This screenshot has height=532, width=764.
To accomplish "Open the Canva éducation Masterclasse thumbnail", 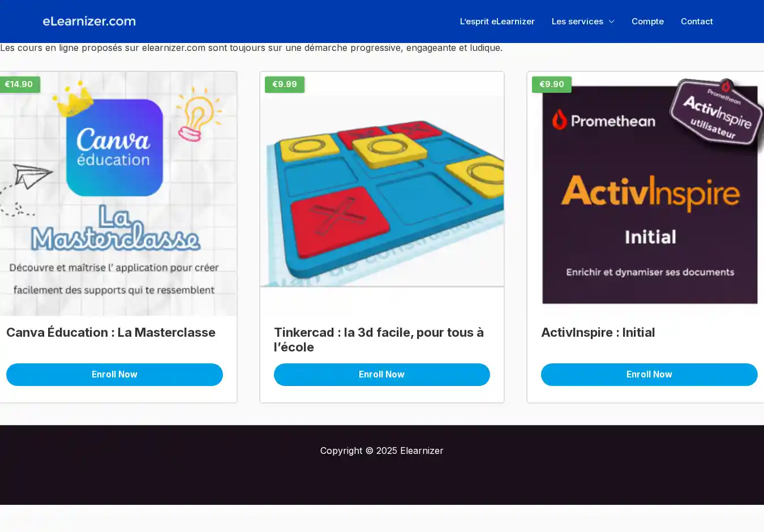I will [x=118, y=194].
